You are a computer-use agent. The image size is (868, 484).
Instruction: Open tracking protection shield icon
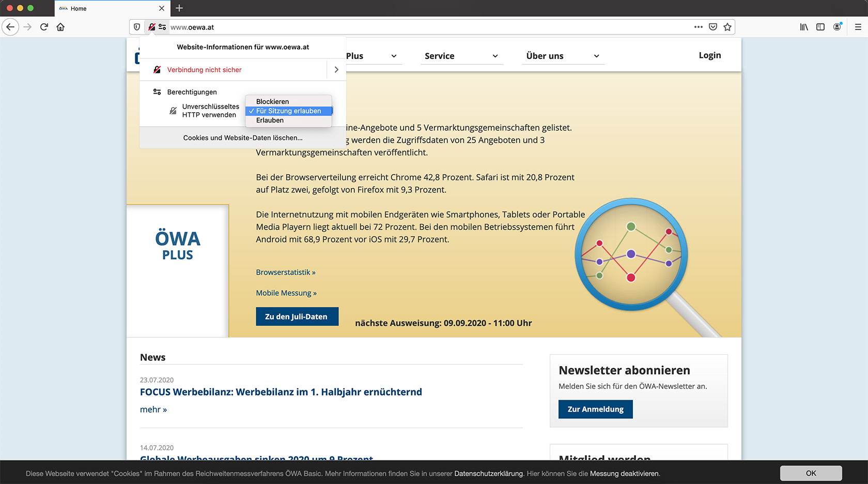pyautogui.click(x=137, y=27)
